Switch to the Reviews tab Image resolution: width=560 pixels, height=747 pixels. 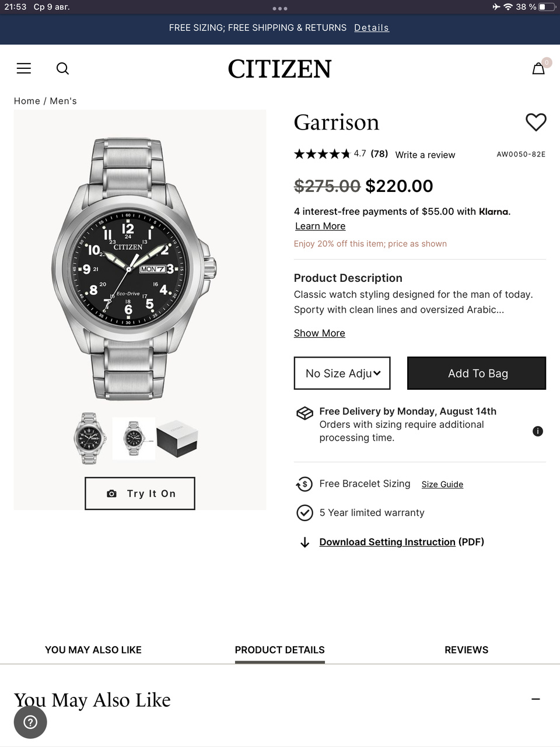[466, 650]
